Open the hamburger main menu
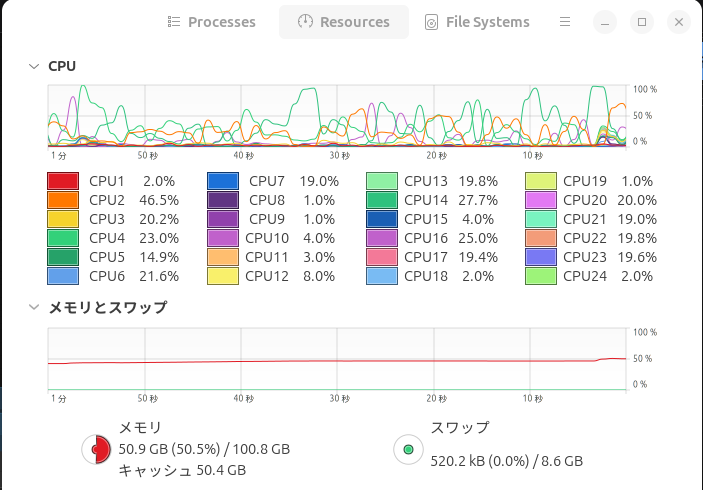The height and width of the screenshot is (490, 703). (x=565, y=21)
